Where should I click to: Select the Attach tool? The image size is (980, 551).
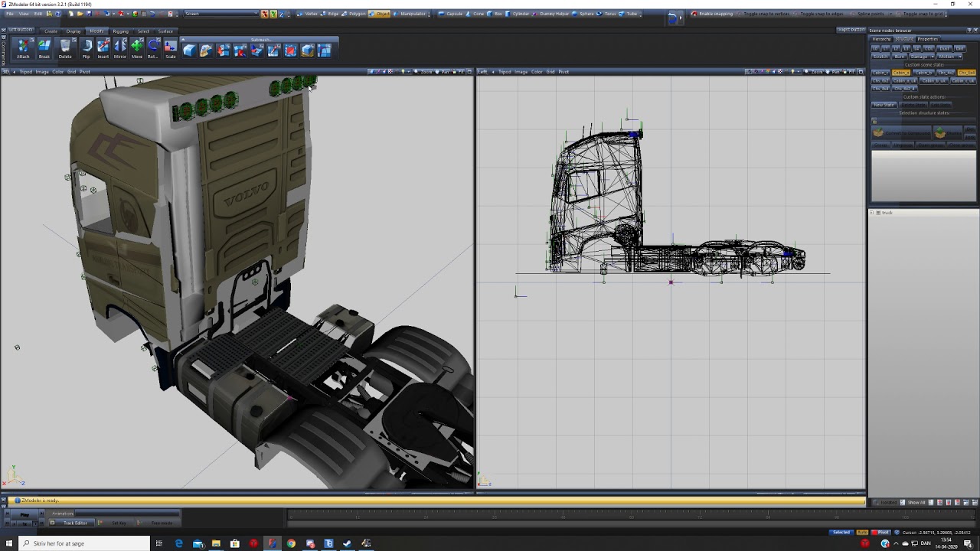point(23,50)
